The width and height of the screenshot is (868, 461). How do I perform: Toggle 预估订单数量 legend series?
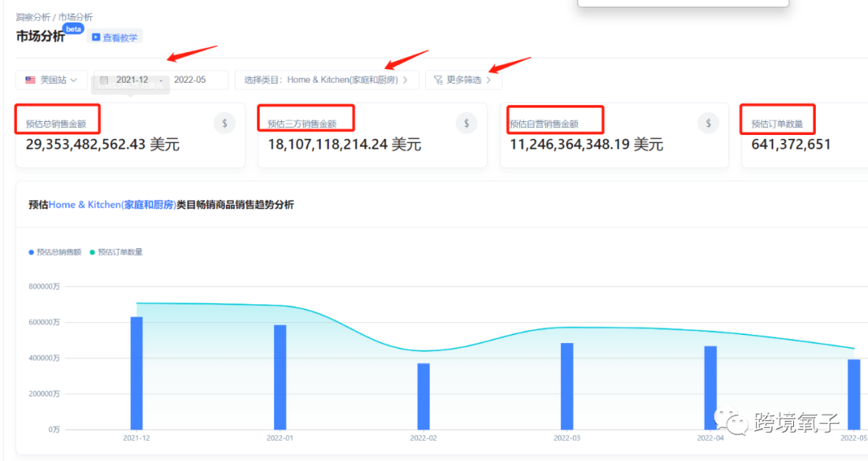tap(117, 252)
